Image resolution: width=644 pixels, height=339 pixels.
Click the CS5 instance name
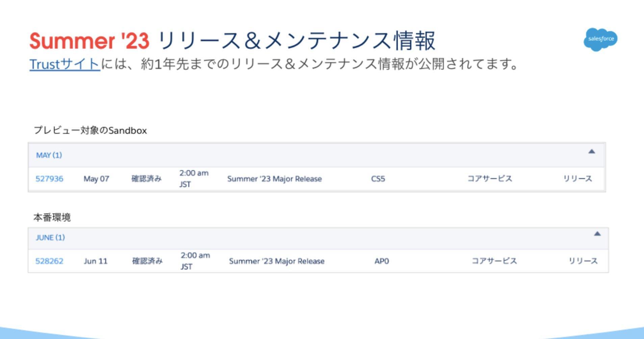coord(378,179)
